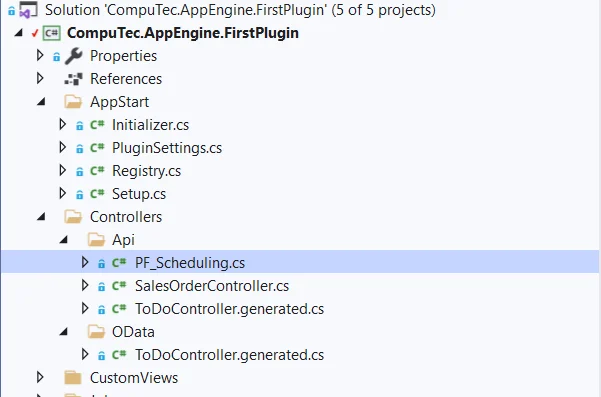Expand the CustomViews folder
This screenshot has width=601, height=397.
(x=40, y=377)
